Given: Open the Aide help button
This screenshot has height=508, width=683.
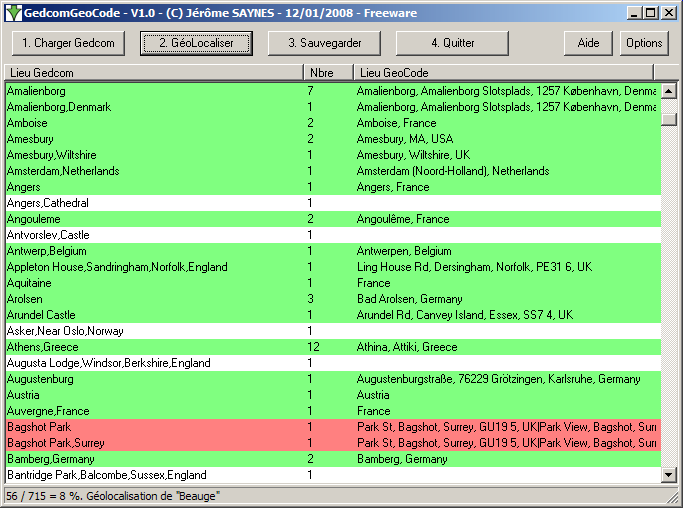Looking at the screenshot, I should 588,43.
